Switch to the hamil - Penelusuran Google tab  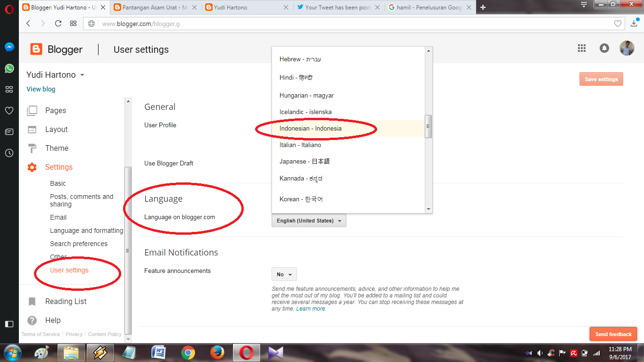[x=429, y=7]
